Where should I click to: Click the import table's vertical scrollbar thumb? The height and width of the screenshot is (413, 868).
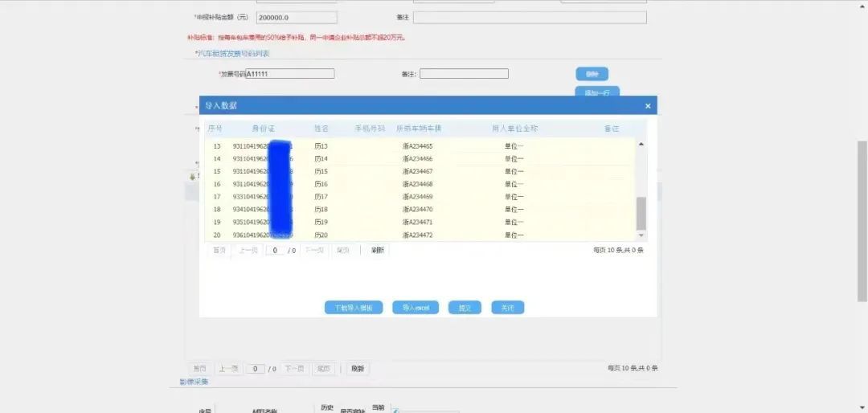click(641, 213)
